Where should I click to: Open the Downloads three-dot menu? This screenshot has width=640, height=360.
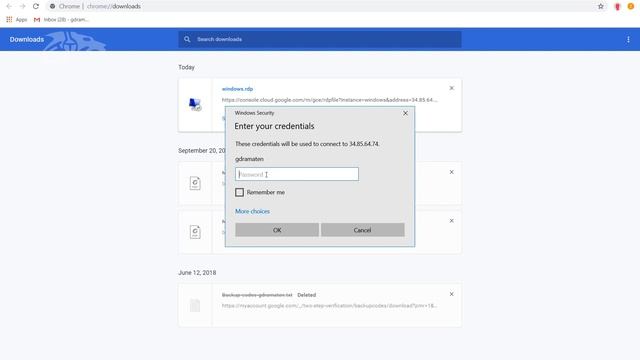point(628,40)
